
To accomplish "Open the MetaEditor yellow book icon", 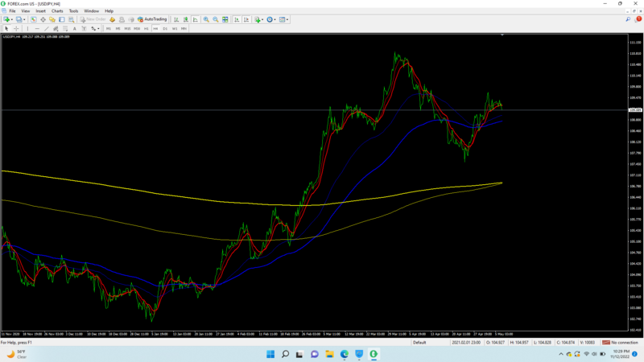I will pos(112,19).
